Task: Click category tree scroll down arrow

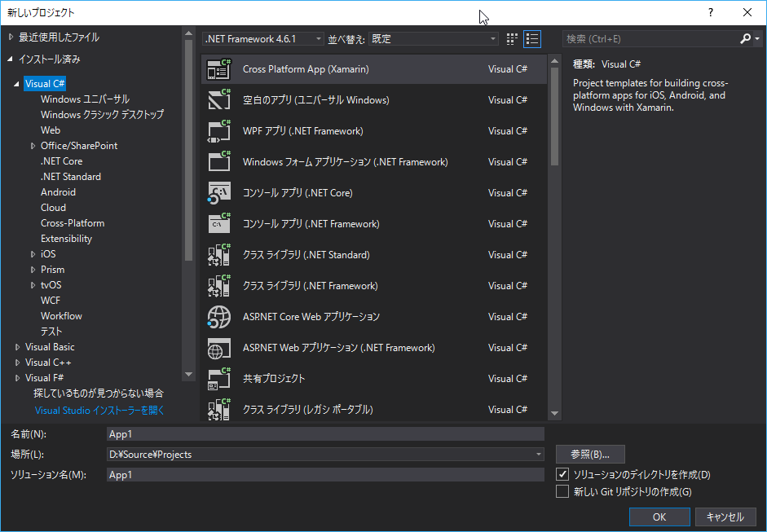Action: [x=189, y=375]
